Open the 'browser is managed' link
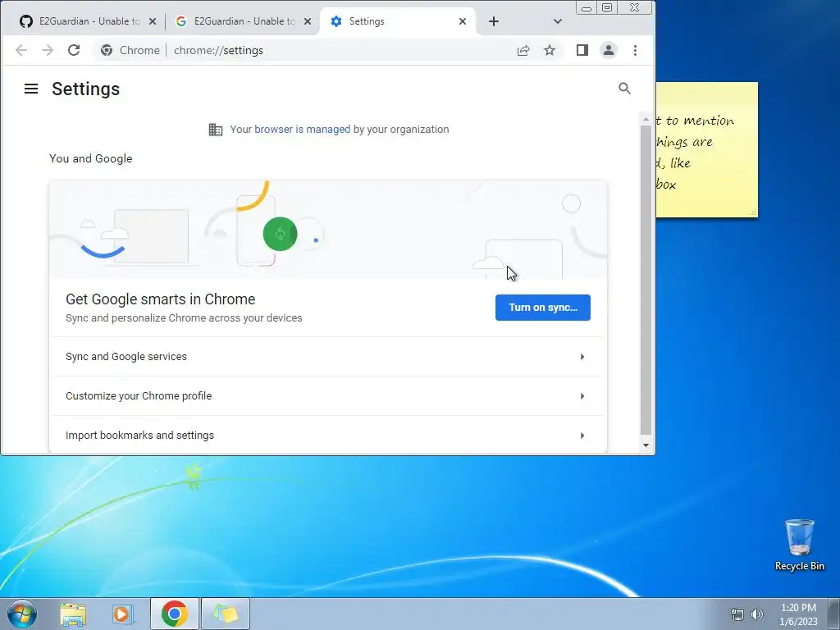This screenshot has height=630, width=840. 302,129
